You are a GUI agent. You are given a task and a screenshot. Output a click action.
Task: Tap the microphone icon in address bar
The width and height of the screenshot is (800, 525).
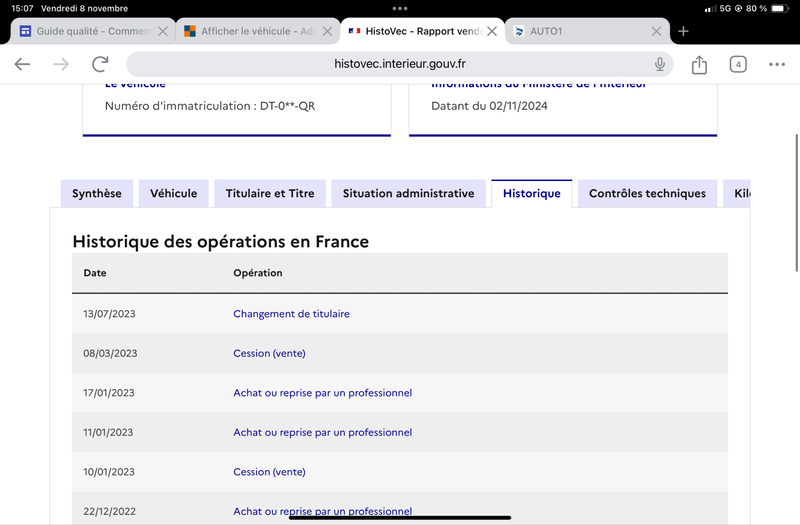(x=660, y=64)
